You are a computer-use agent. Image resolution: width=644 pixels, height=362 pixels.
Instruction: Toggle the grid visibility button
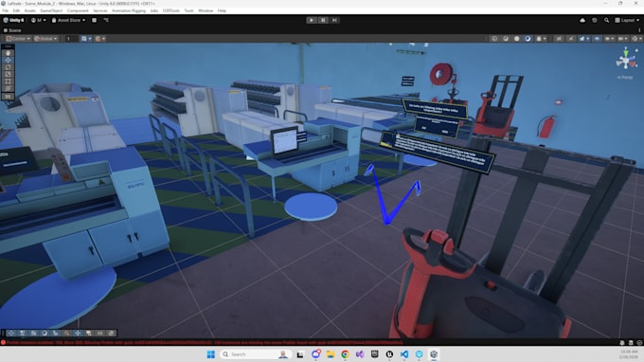[83, 39]
